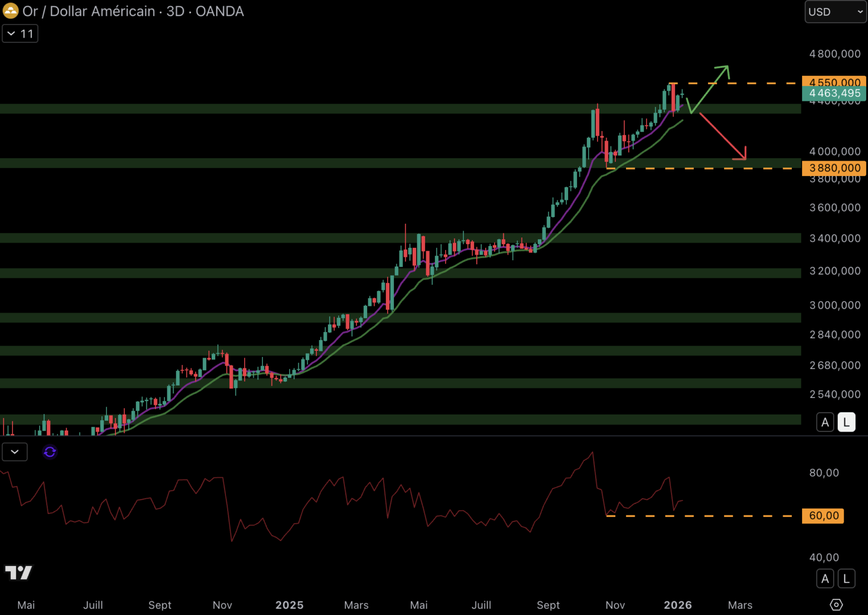Select the 2025 label on the time axis
Viewport: 868px width, 615px height.
[289, 605]
